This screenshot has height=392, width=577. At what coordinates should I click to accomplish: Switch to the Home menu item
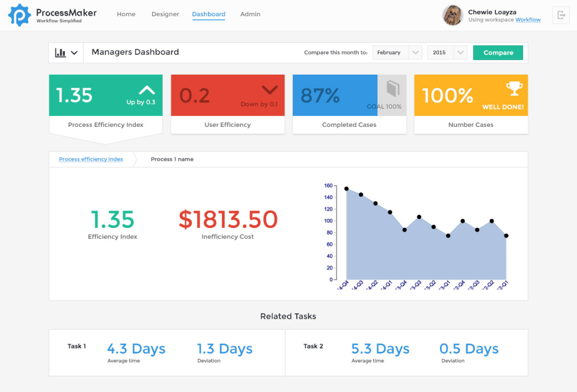(126, 14)
